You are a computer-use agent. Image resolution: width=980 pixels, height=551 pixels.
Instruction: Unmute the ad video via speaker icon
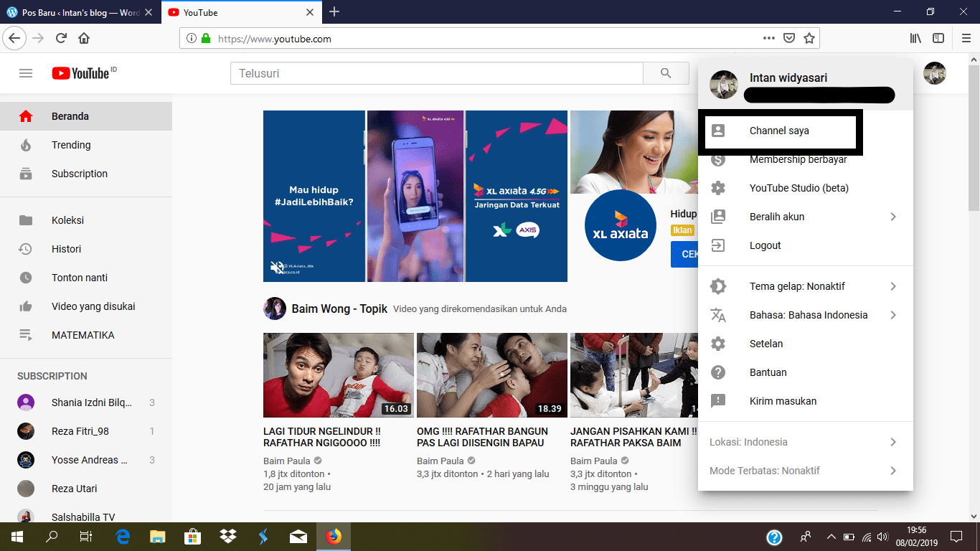[277, 268]
